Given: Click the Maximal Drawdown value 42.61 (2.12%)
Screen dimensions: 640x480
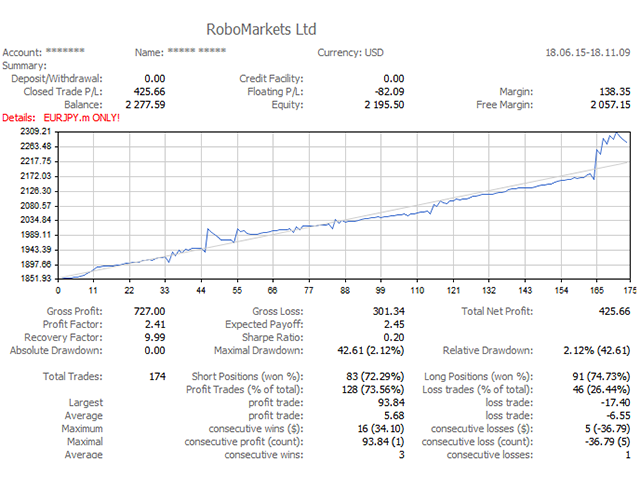Looking at the screenshot, I should 371,351.
